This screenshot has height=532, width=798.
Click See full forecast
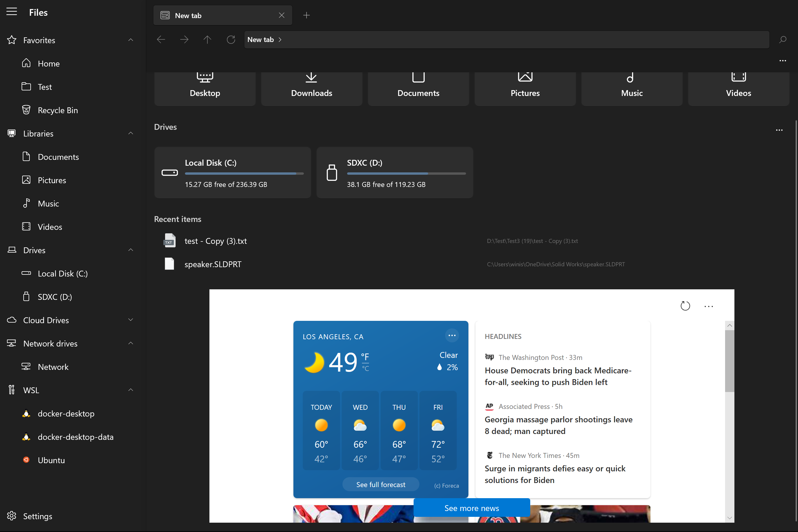coord(380,484)
